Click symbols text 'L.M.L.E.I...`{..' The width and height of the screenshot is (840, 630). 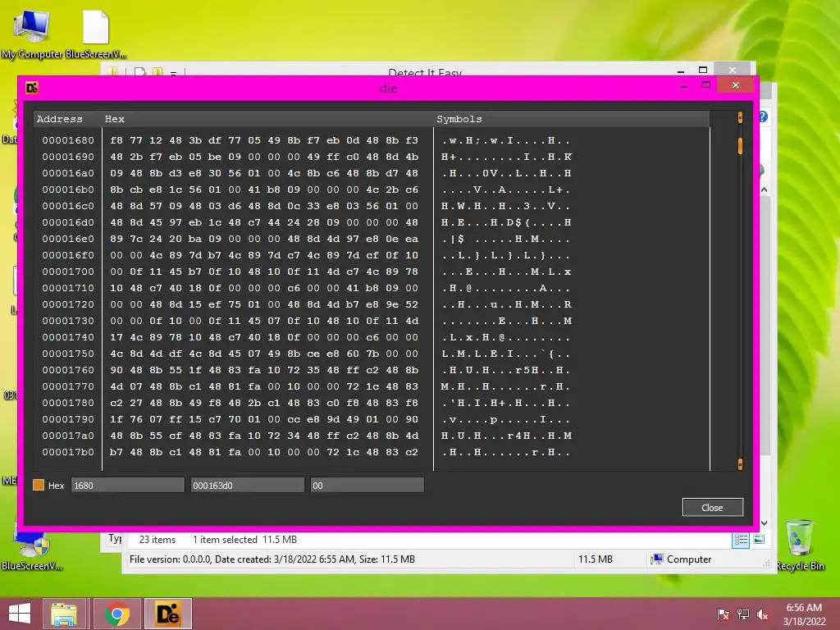click(x=506, y=354)
